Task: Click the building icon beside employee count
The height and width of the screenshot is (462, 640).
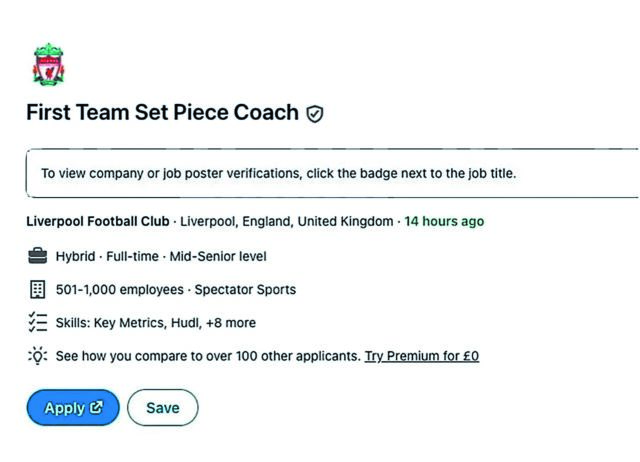Action: click(38, 289)
